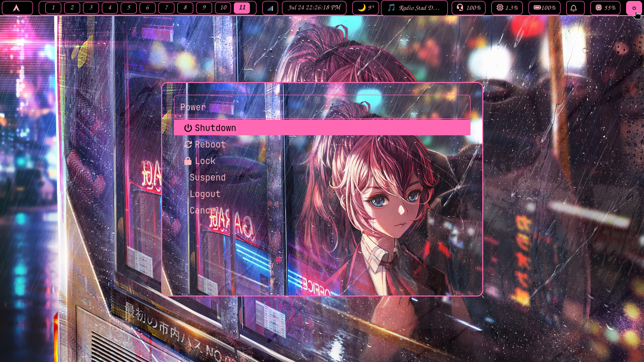Click the Reboot circular arrows icon
Image resolution: width=644 pixels, height=362 pixels.
click(188, 144)
